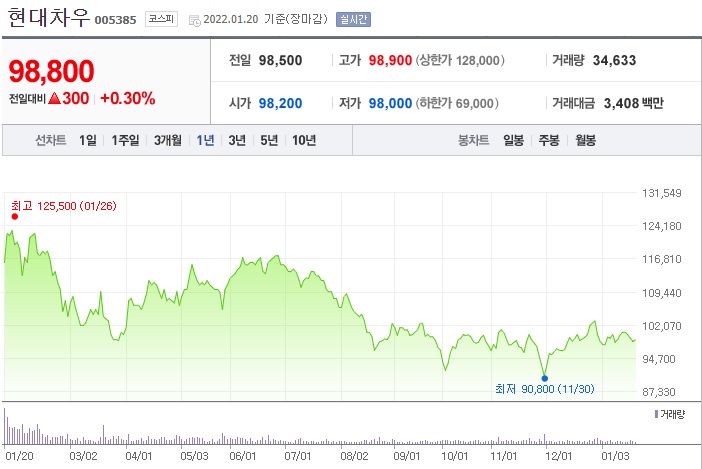Image resolution: width=702 pixels, height=469 pixels.
Task: Click the 최고 125,500 (01/26) label
Action: [x=64, y=206]
